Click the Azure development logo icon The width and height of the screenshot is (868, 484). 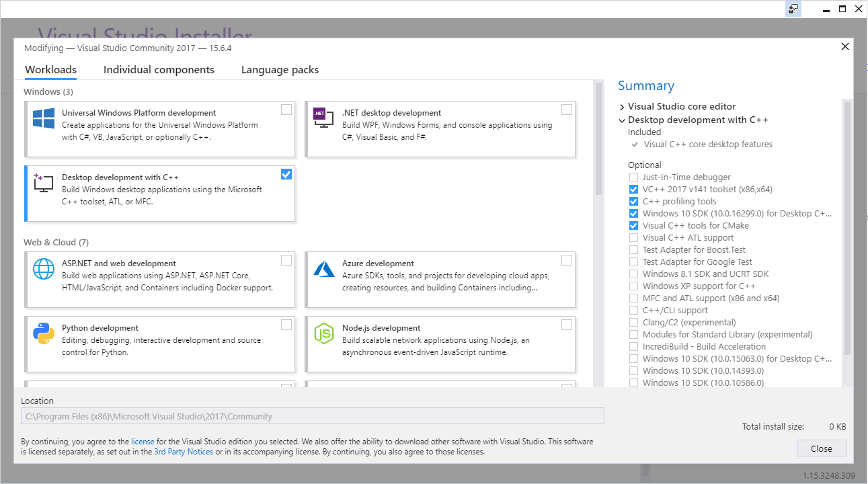(323, 269)
